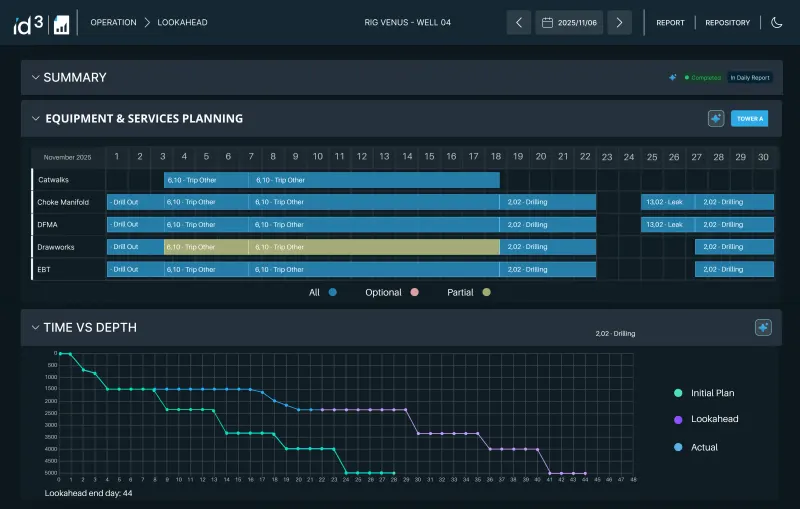
Task: Click day 30 column header
Action: tap(763, 157)
